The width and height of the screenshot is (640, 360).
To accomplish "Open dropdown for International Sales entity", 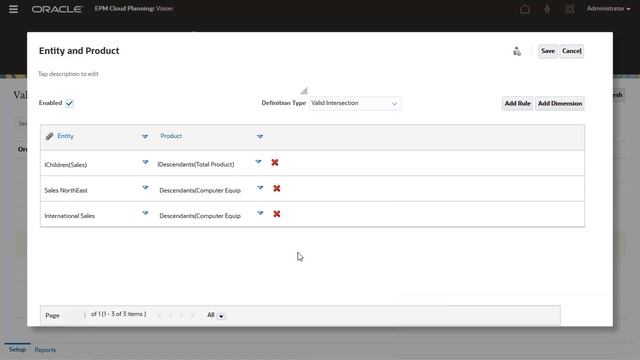I will tap(145, 213).
